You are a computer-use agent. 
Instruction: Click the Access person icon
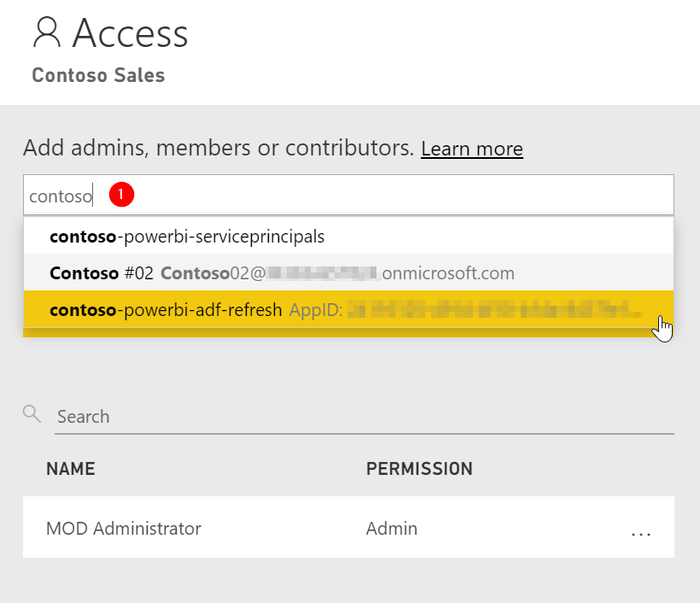[x=47, y=32]
